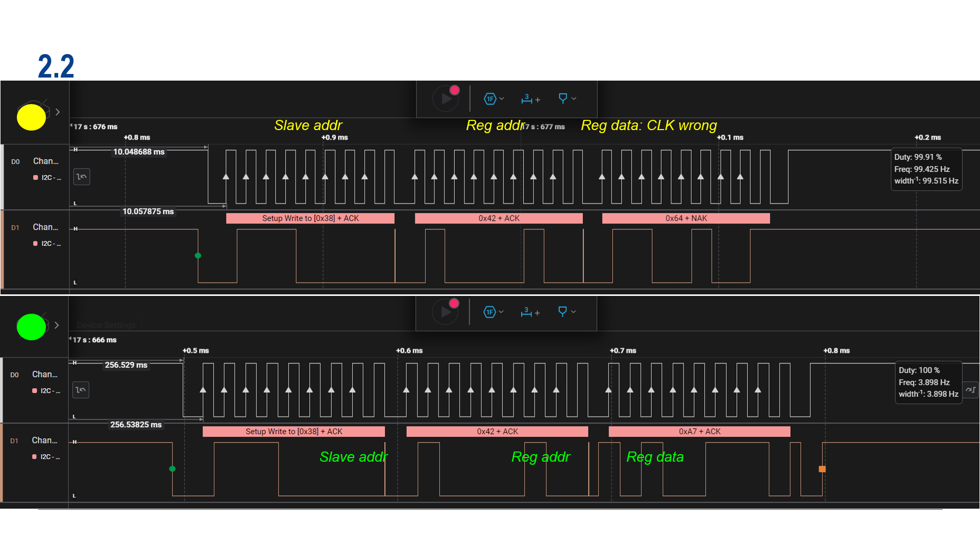Image resolution: width=980 pixels, height=551 pixels.
Task: Click the orange stop marker on bottom D1
Action: click(x=822, y=469)
